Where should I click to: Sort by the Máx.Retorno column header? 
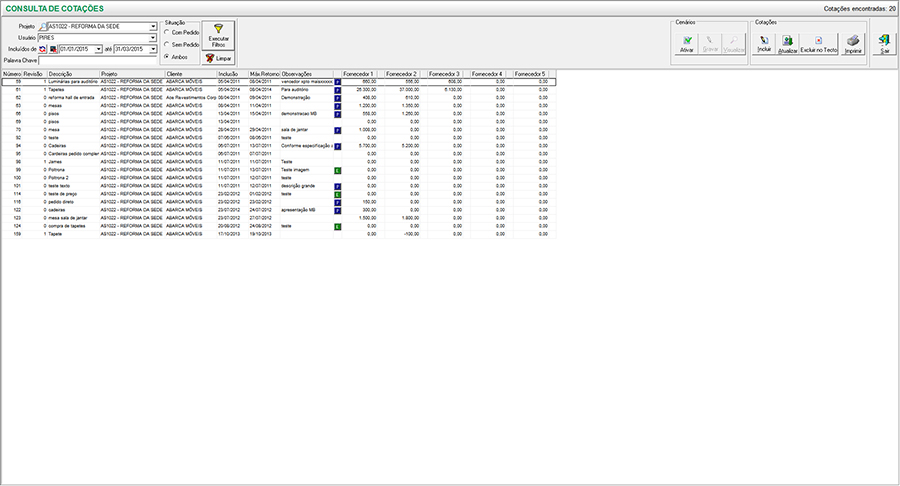[x=264, y=74]
